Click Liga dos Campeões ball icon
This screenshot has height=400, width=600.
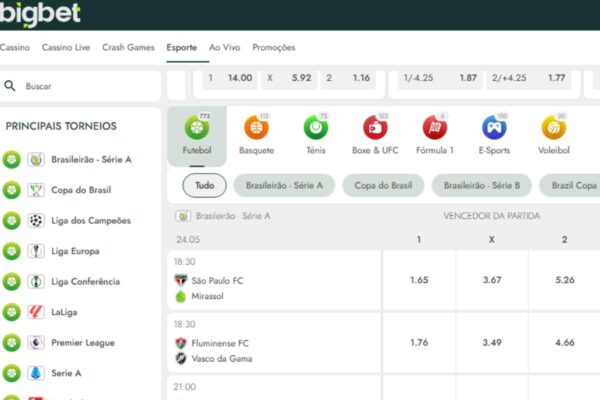click(36, 220)
